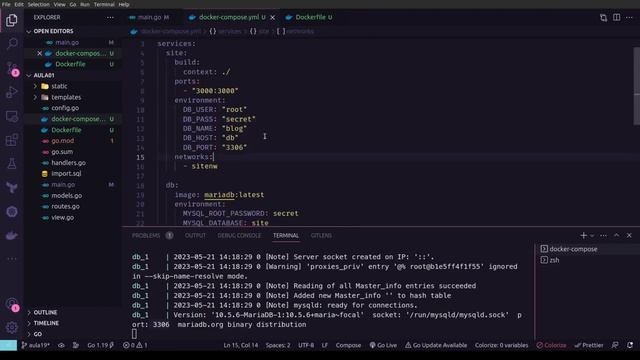This screenshot has width=640, height=360.
Task: Open the Testing flask view
Action: (11, 164)
